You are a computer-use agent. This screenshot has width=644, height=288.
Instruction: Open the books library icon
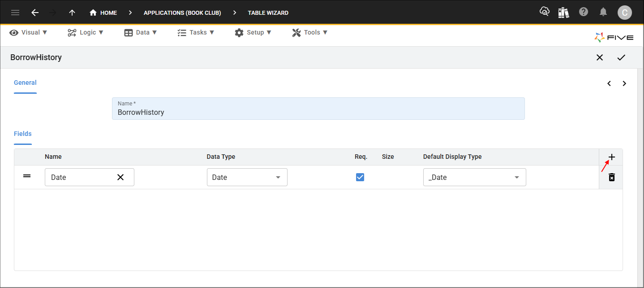563,12
